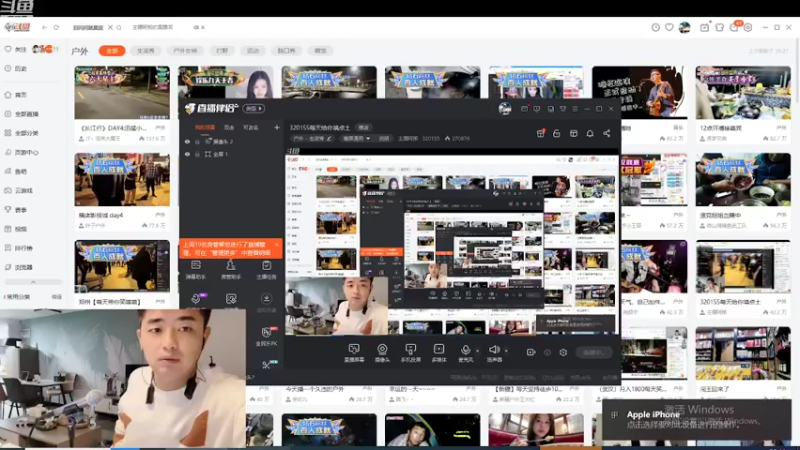Click the heart follow icon in top bar
Viewport: 800px width, 450px height.
click(x=669, y=28)
